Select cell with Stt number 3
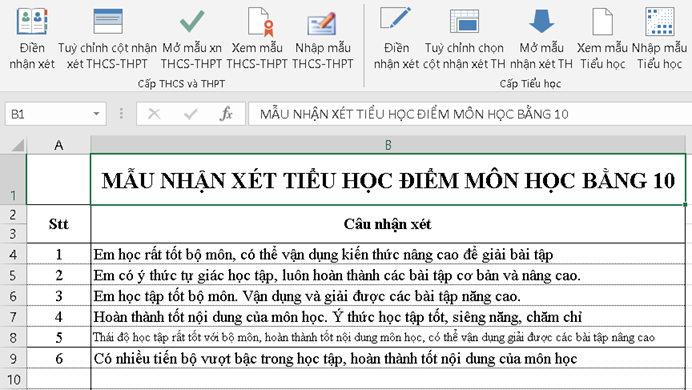Viewport: 692px width, 390px height. [x=59, y=296]
